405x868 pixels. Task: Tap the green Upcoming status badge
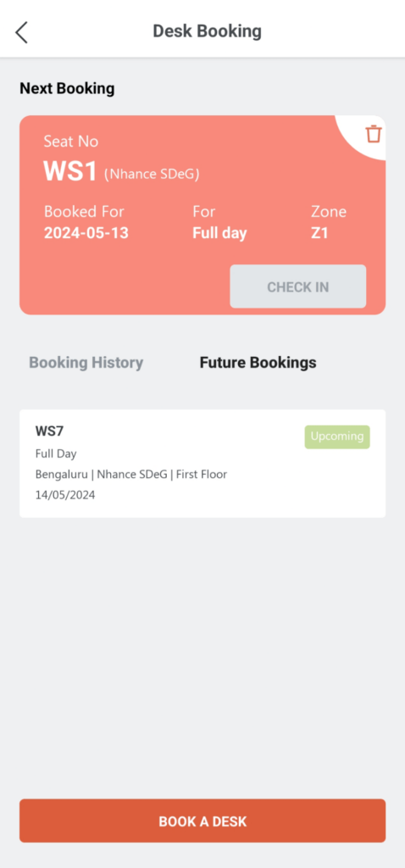click(x=337, y=437)
